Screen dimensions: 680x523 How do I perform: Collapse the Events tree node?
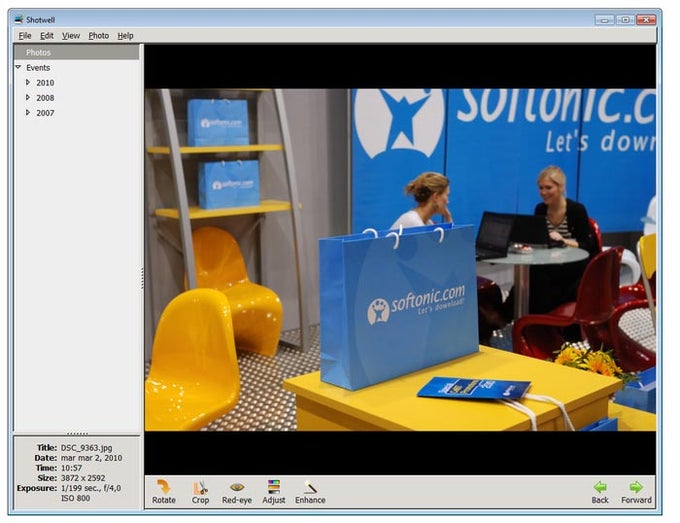18,67
